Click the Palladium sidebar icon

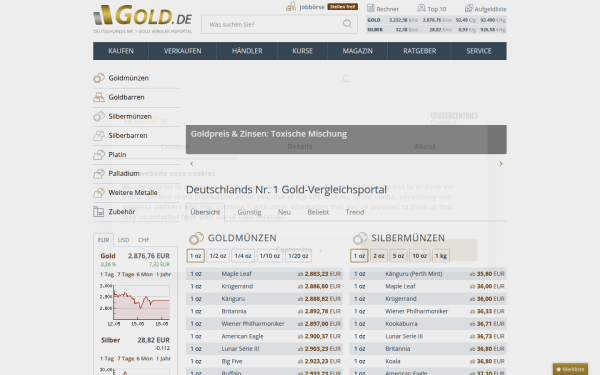click(x=99, y=173)
